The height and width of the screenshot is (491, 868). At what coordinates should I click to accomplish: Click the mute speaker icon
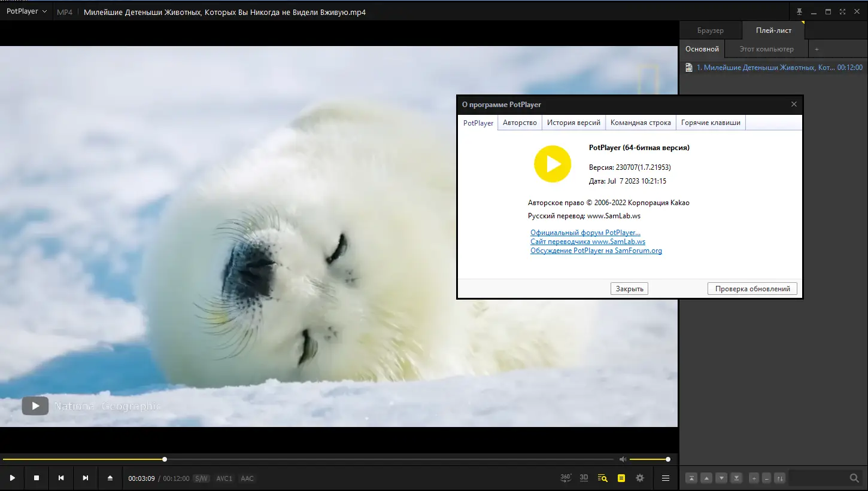click(623, 459)
